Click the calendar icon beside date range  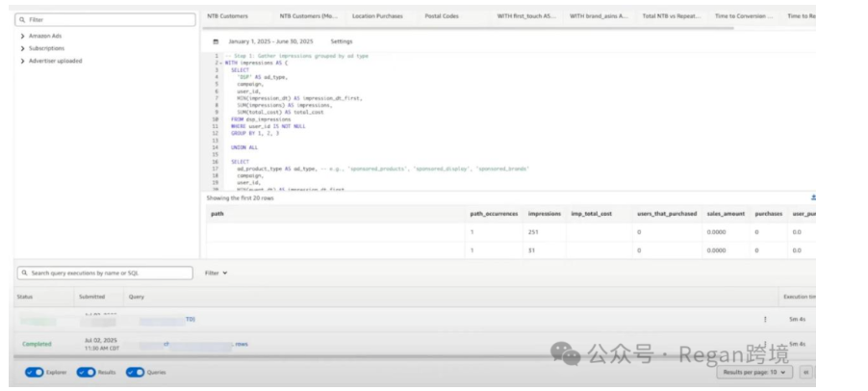tap(216, 42)
